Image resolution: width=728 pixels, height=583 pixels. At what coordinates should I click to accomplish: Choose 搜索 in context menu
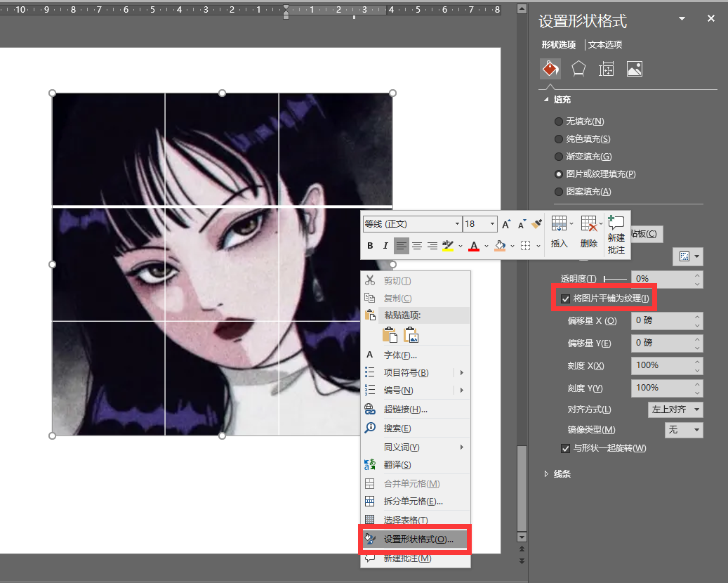tap(416, 428)
